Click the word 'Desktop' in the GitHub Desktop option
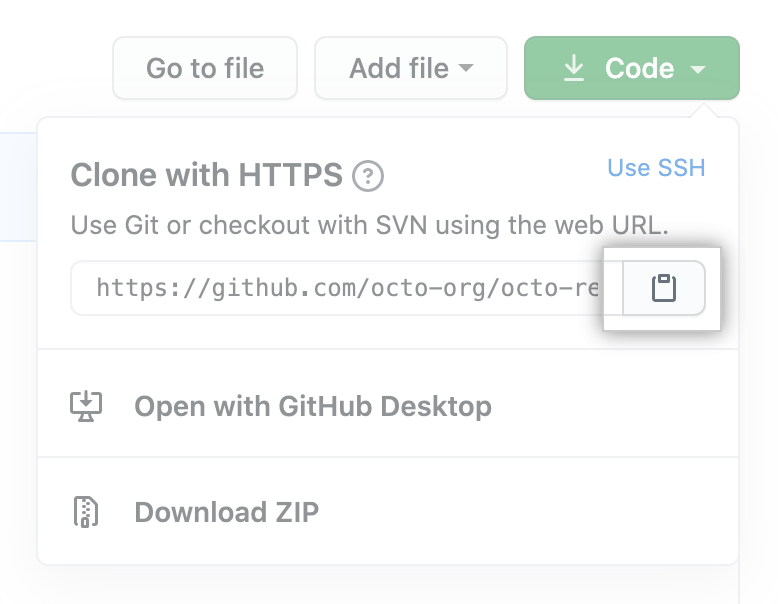Viewport: 778px width, 604px height. click(x=436, y=406)
